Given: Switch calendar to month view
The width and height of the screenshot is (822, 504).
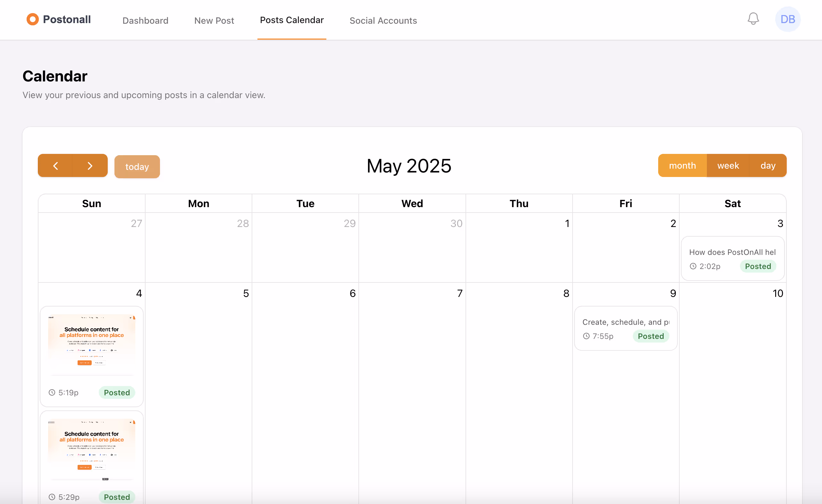Looking at the screenshot, I should click(x=682, y=166).
